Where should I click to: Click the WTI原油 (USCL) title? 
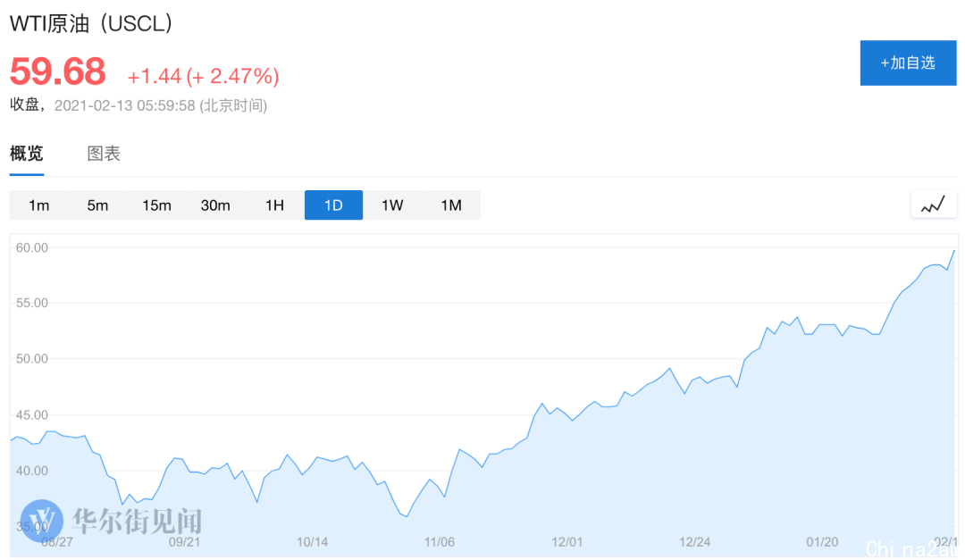[x=91, y=23]
